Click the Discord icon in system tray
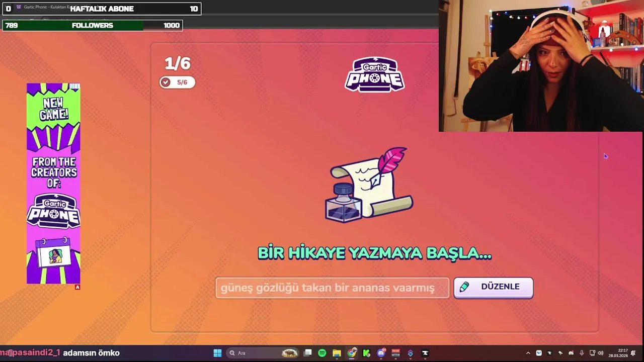This screenshot has width=644, height=362. (571, 353)
